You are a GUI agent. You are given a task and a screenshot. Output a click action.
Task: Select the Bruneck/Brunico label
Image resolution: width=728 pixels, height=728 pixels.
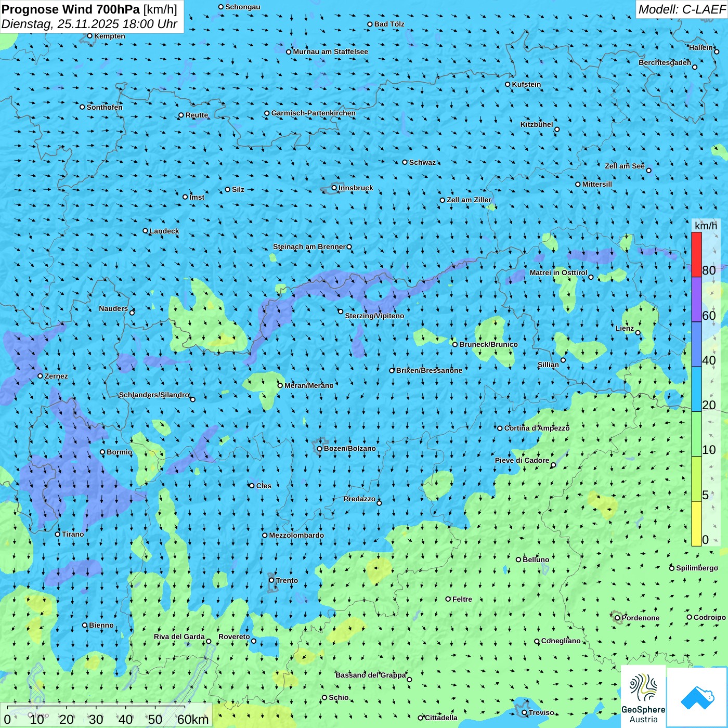(x=488, y=344)
